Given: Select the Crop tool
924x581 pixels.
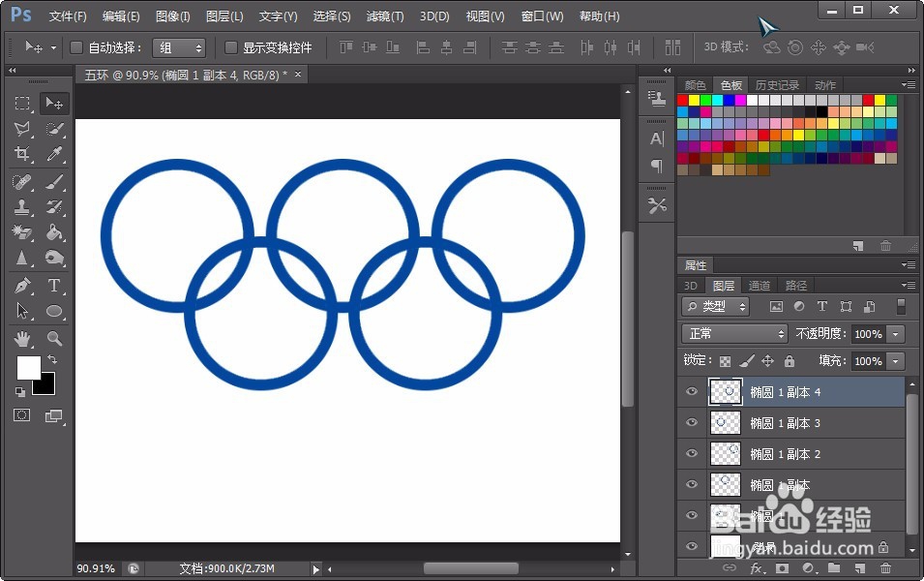Looking at the screenshot, I should (22, 154).
